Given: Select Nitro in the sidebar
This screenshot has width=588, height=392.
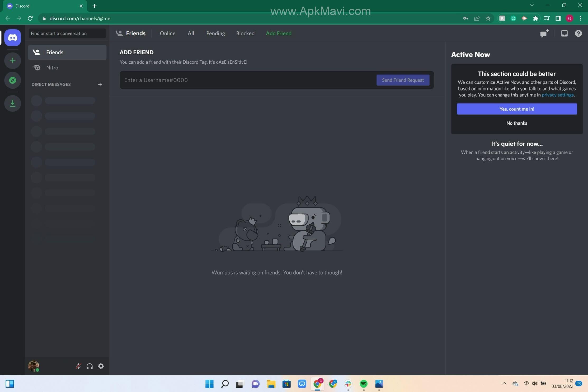Looking at the screenshot, I should pyautogui.click(x=52, y=68).
